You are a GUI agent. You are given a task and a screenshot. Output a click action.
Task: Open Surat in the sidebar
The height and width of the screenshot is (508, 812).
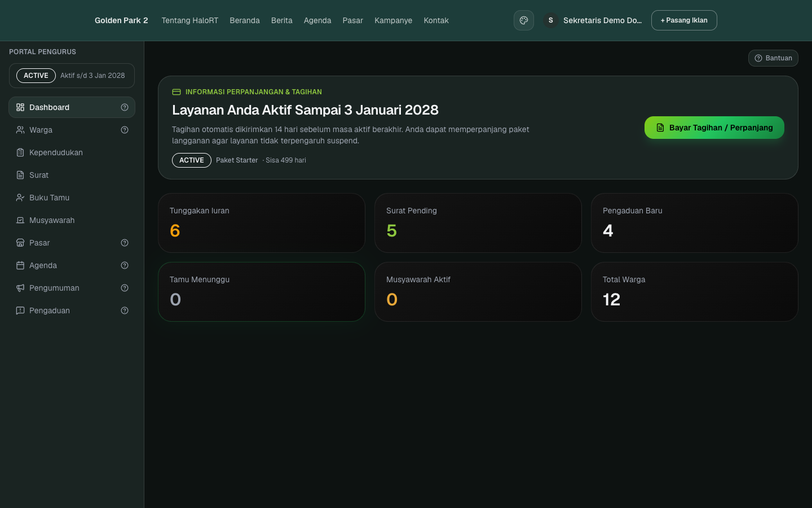pyautogui.click(x=72, y=175)
